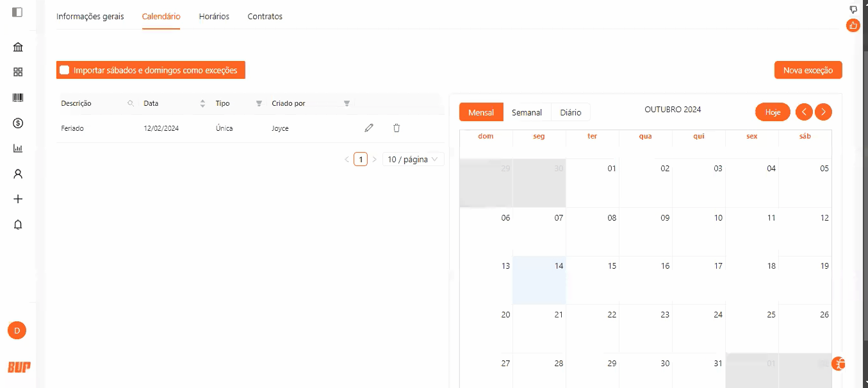The height and width of the screenshot is (388, 868).
Task: Check Importar sábados e domingos como exceções
Action: click(x=64, y=71)
